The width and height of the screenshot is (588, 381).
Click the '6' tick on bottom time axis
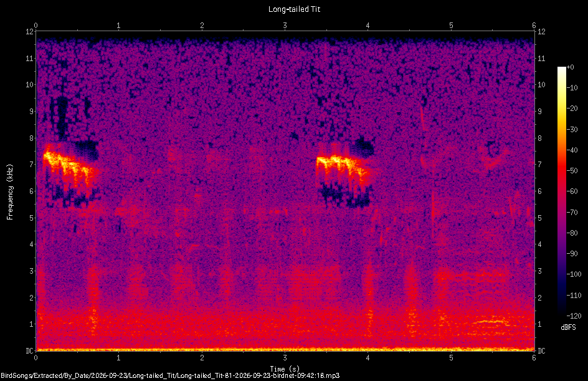click(534, 358)
